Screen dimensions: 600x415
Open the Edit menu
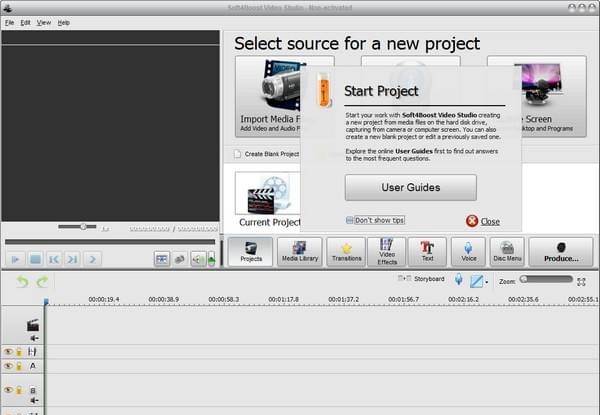(x=25, y=23)
